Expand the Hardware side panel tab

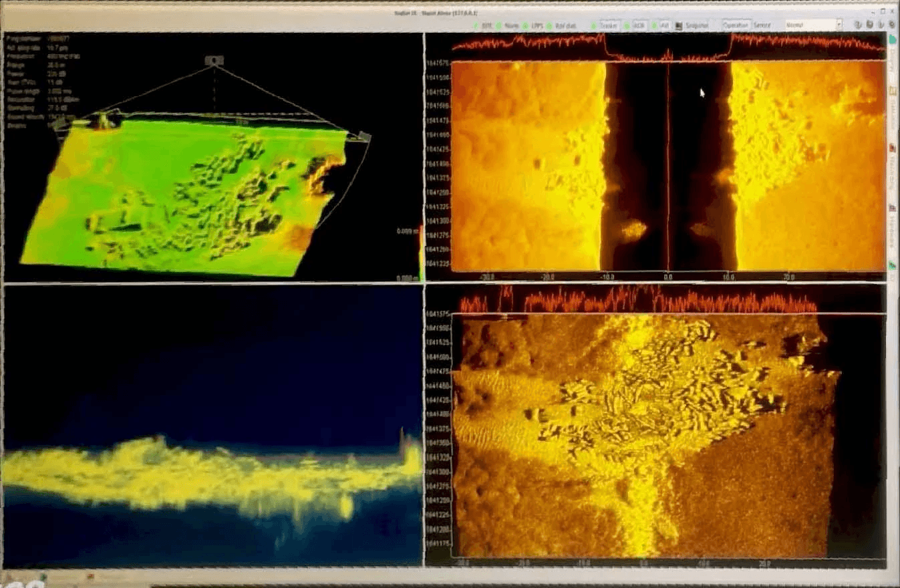[893, 231]
